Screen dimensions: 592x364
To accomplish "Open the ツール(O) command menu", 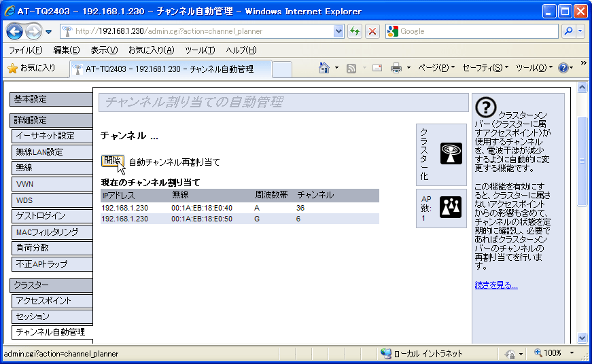I will [x=534, y=68].
